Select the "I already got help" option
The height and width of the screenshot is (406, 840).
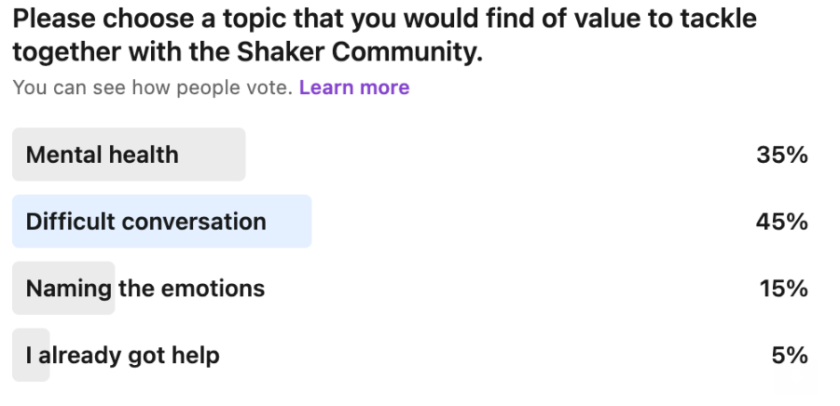tap(122, 355)
